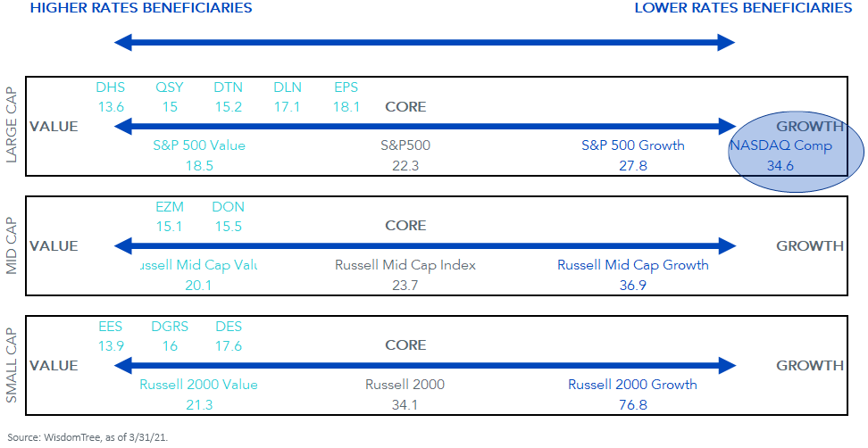Select the "S&P 500 Value" label
The width and height of the screenshot is (868, 448).
pos(199,145)
